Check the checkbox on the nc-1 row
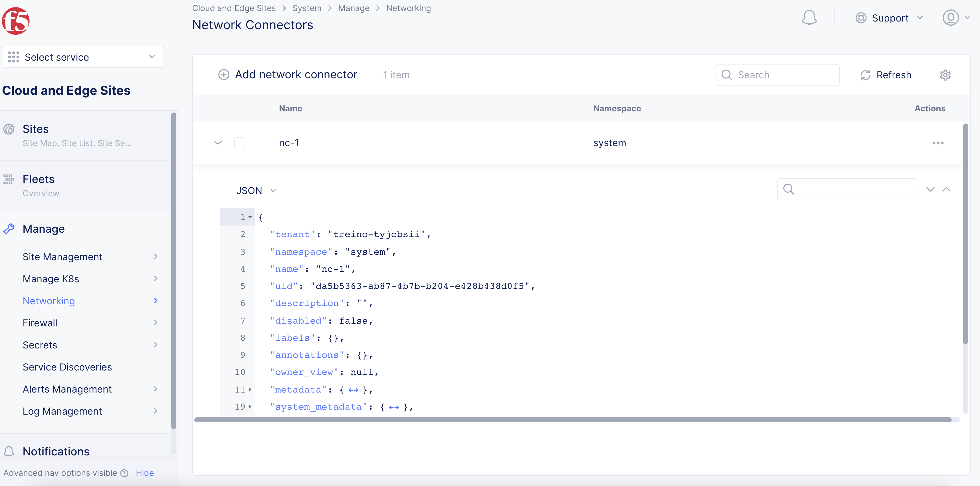This screenshot has height=486, width=980. [240, 143]
